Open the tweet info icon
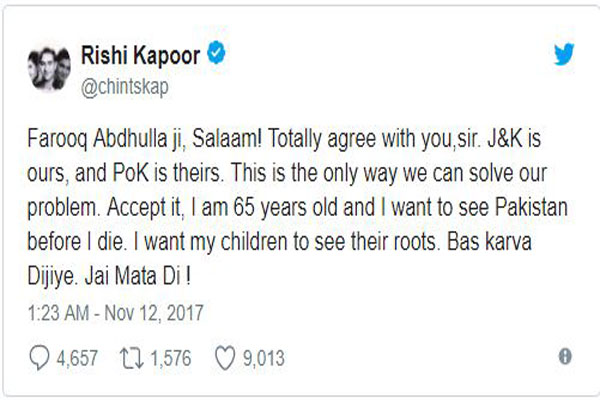The height and width of the screenshot is (400, 600). [x=565, y=357]
